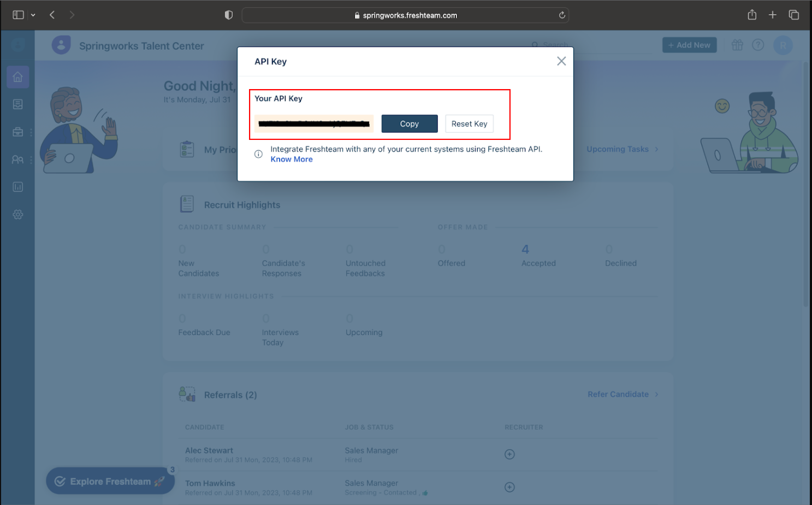Click the Safari share icon
Viewport: 812px width, 505px height.
752,15
